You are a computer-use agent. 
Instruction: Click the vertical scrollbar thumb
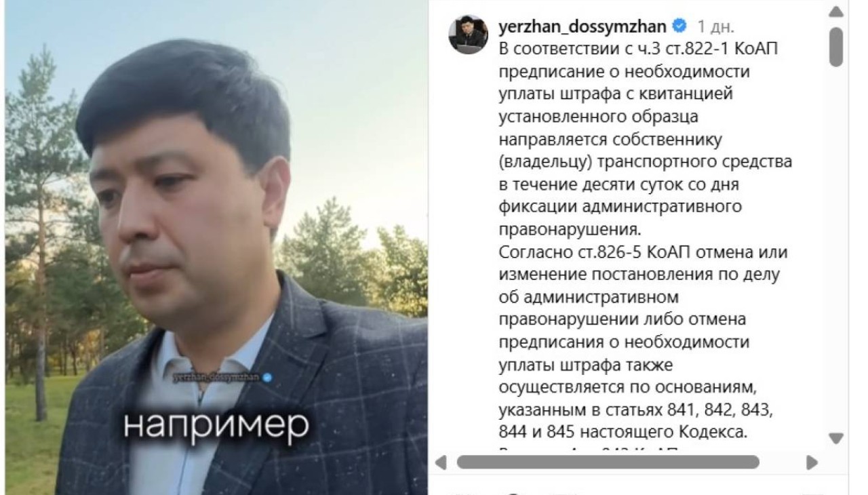tap(836, 46)
